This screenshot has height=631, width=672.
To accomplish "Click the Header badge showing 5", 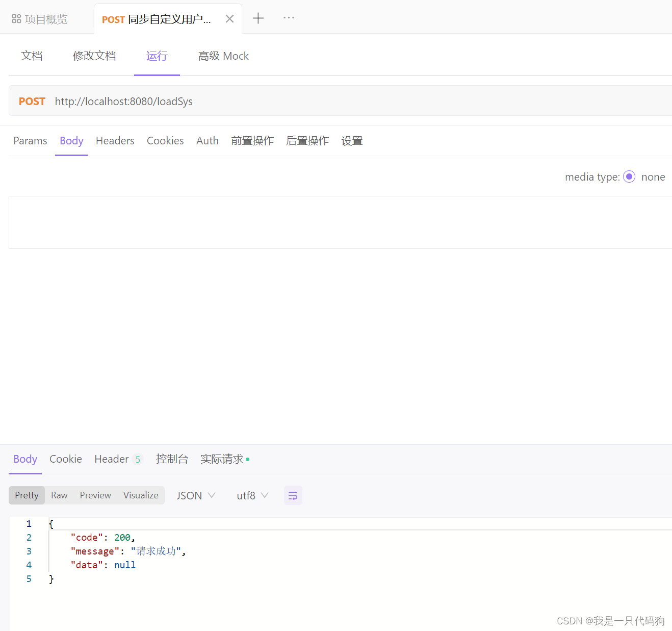I will (138, 459).
